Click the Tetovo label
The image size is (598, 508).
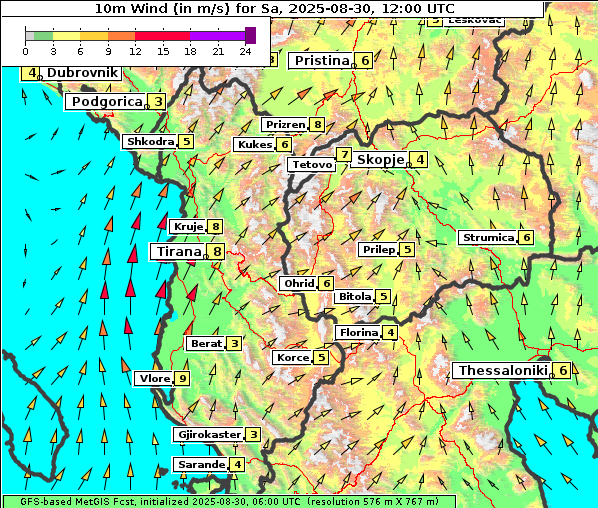coord(312,165)
